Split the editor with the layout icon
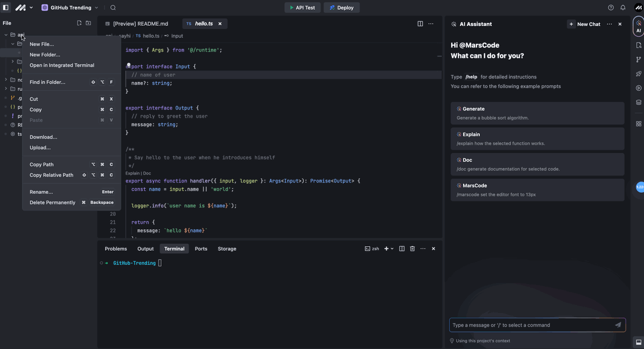The image size is (644, 349). click(x=420, y=24)
